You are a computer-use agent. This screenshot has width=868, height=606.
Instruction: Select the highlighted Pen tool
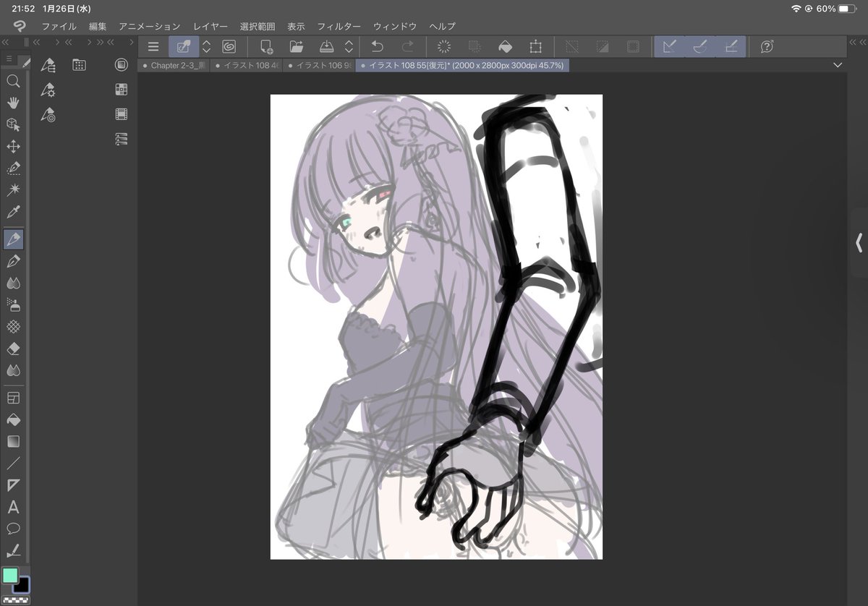click(x=13, y=239)
